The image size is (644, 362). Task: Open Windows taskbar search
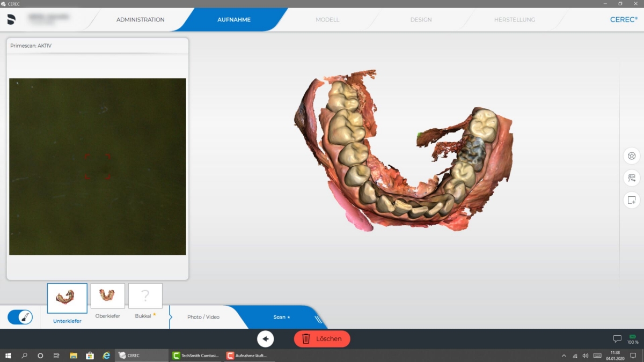pyautogui.click(x=24, y=356)
